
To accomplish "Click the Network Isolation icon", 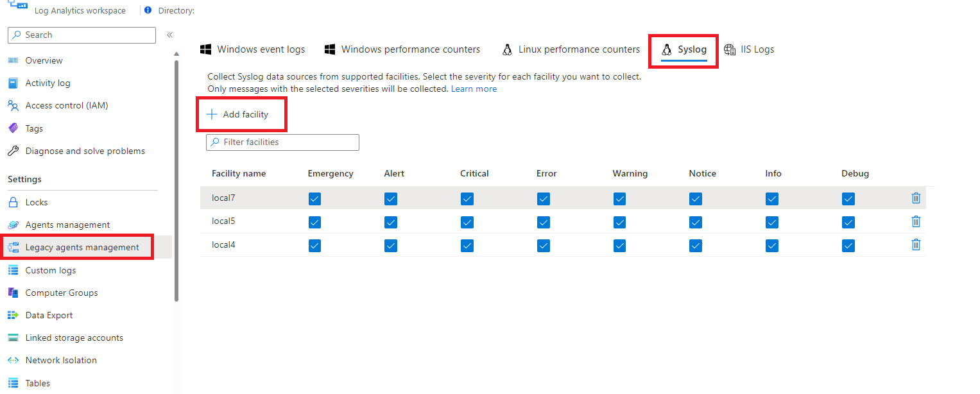I will coord(13,360).
